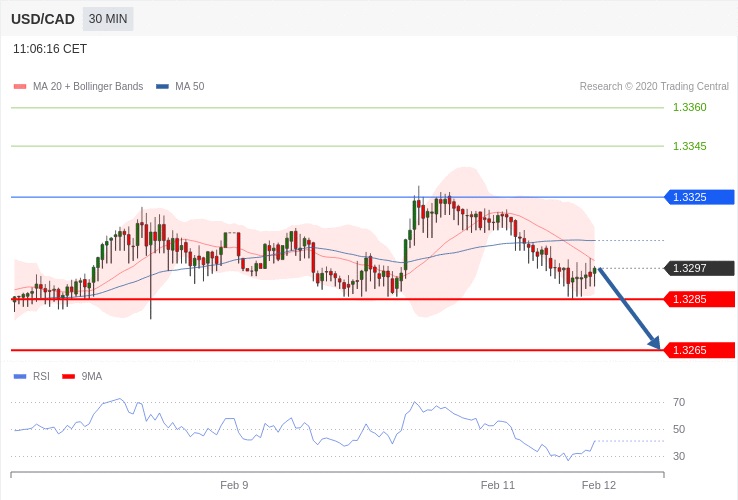Select the blue 1.3325 resistance price tag
The height and width of the screenshot is (500, 738).
(x=699, y=197)
